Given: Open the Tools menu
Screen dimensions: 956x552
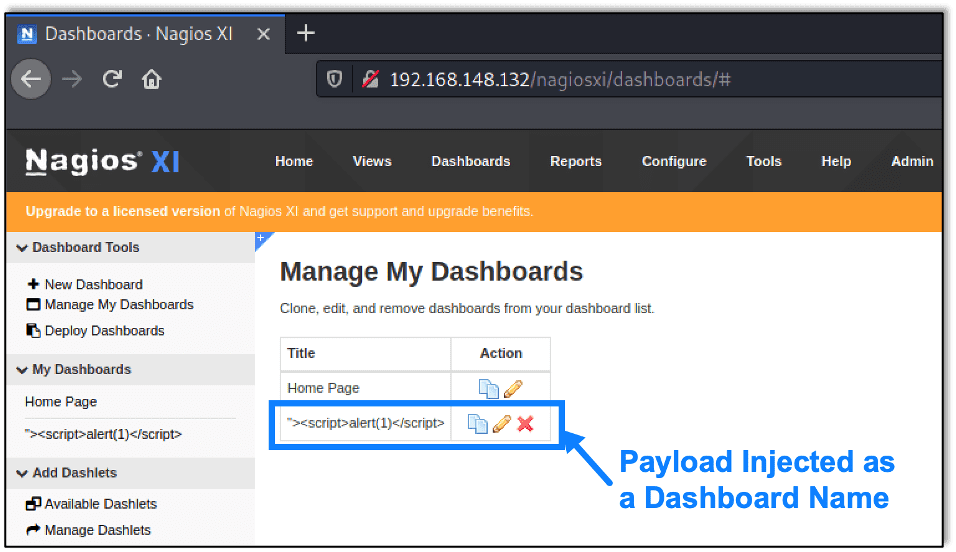Looking at the screenshot, I should click(763, 161).
